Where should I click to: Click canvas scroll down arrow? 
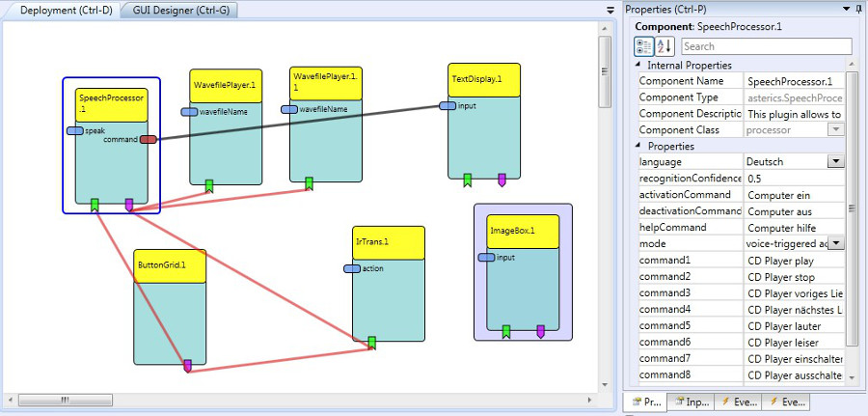click(x=605, y=384)
